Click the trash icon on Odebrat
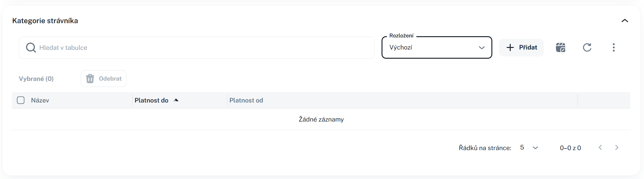This screenshot has width=644, height=179. click(x=90, y=78)
